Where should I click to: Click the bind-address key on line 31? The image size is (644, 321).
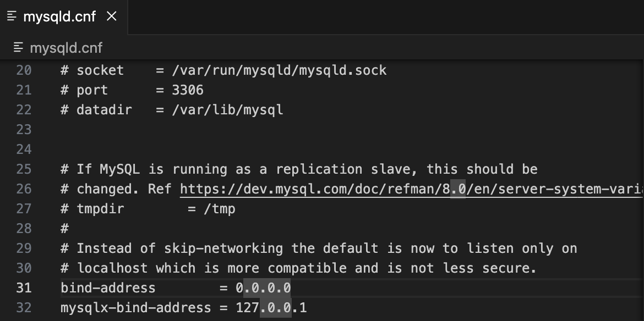coord(108,288)
